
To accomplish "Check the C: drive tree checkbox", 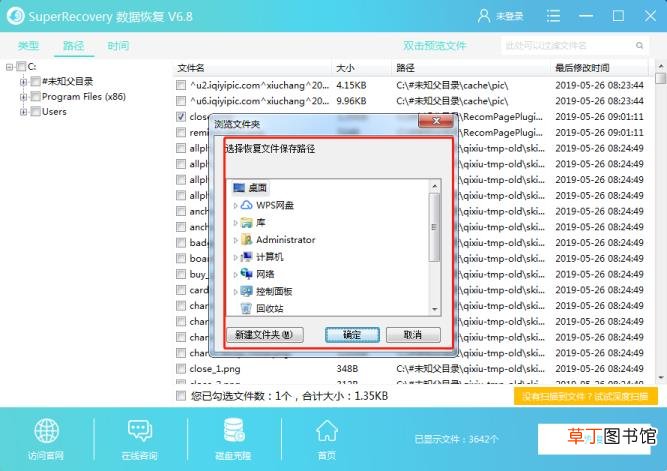I will 21,66.
